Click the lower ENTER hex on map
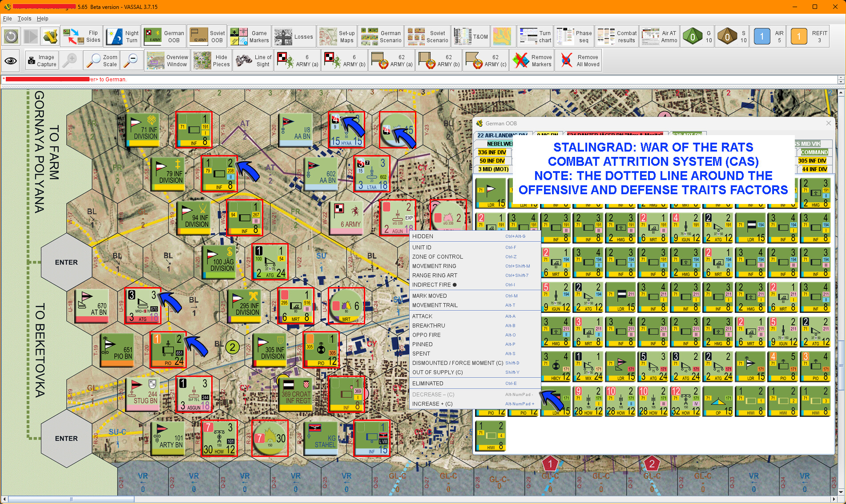 pyautogui.click(x=66, y=438)
